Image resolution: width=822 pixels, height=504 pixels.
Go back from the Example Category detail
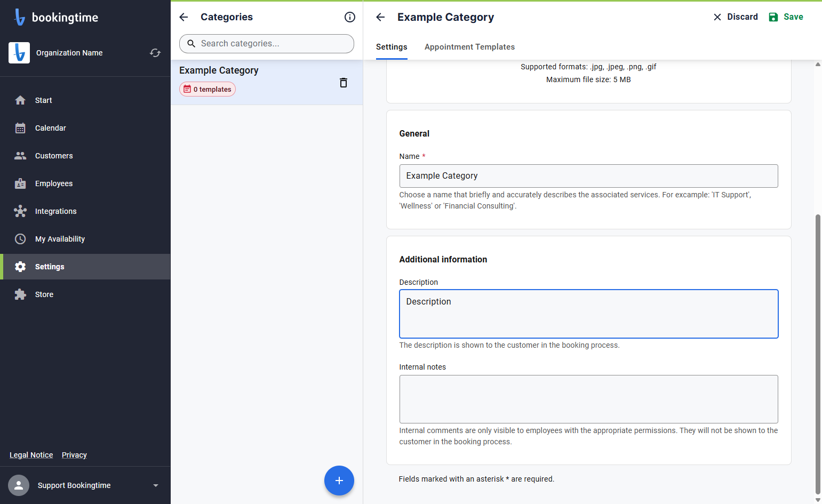[x=380, y=17]
